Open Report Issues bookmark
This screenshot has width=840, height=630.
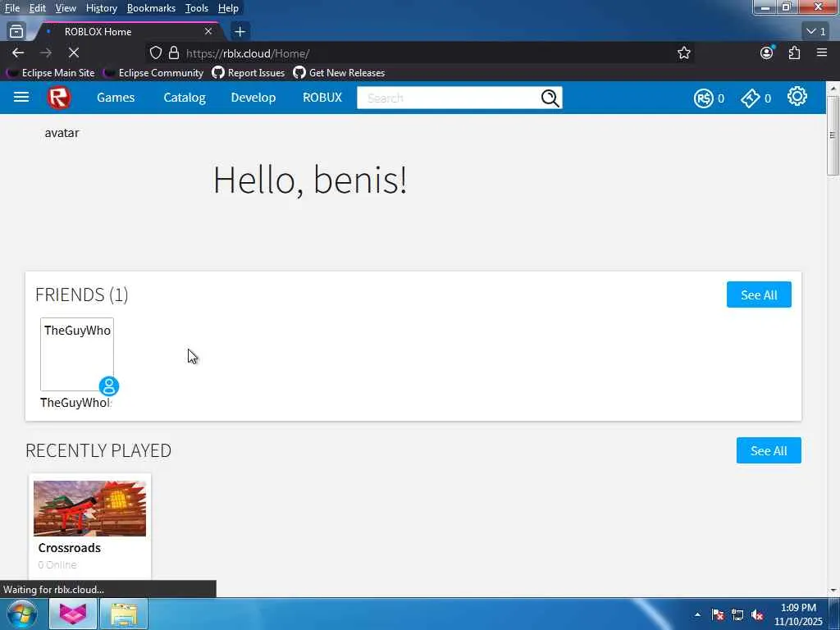(249, 73)
